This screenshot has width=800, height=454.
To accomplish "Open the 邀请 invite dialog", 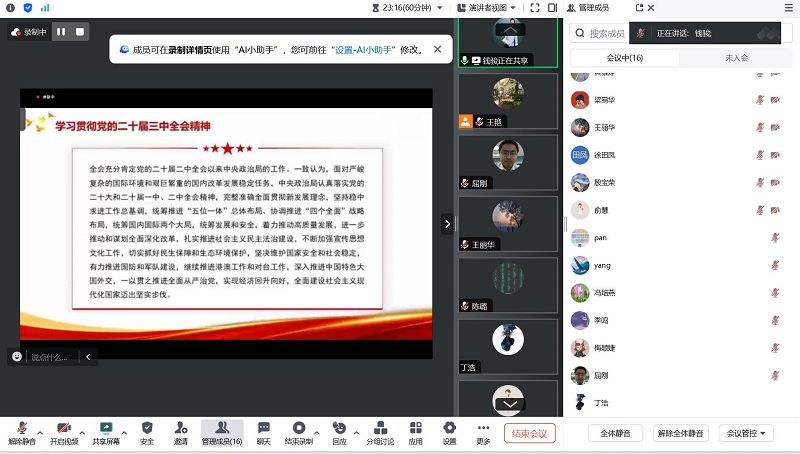I will (181, 433).
